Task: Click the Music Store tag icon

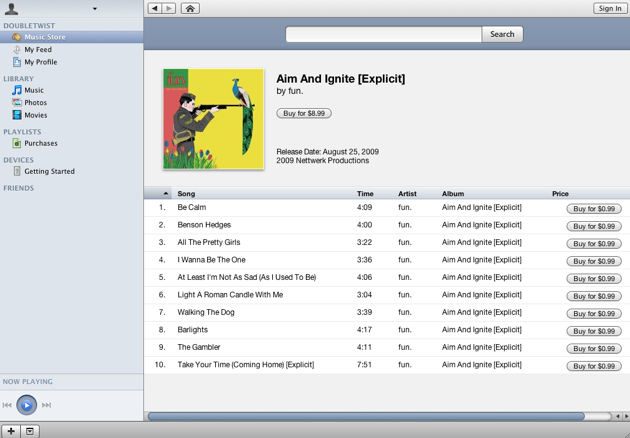Action: (x=16, y=37)
